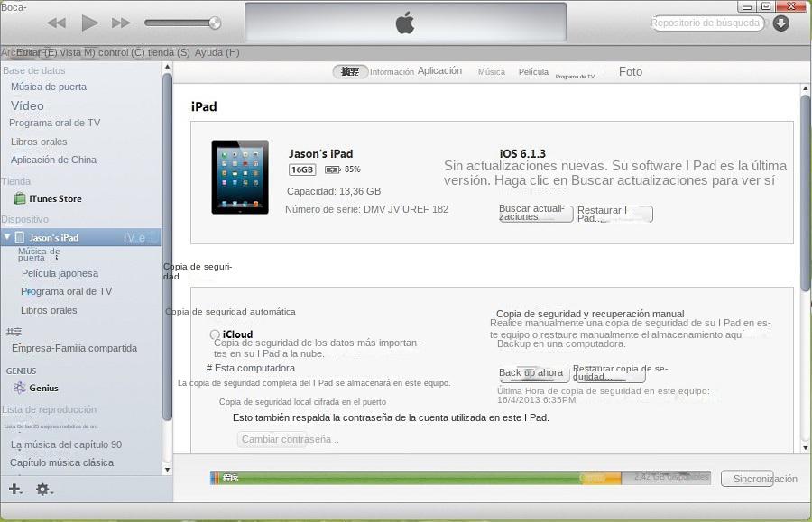Image resolution: width=812 pixels, height=522 pixels.
Task: Click the sidebar scroll up arrow
Action: coord(167,67)
